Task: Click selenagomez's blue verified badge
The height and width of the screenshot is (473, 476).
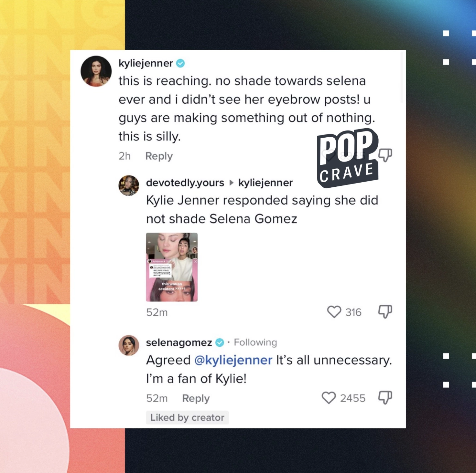Action: point(220,342)
